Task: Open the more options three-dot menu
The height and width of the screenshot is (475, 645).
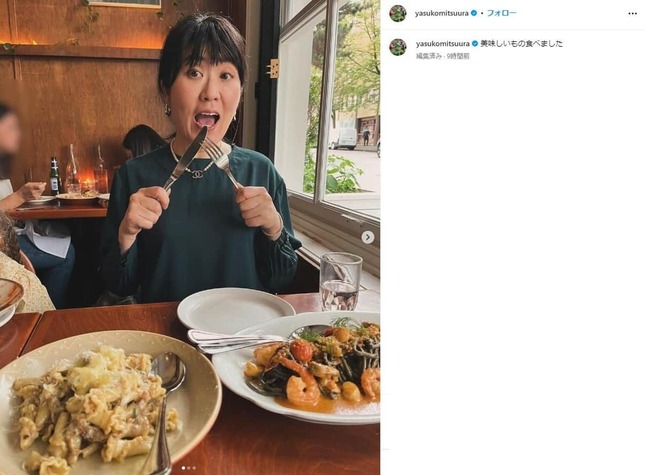Action: (632, 14)
